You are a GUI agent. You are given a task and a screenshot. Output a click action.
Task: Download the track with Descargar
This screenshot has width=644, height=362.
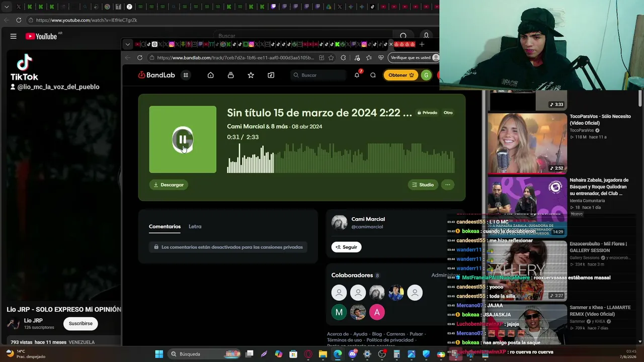coord(169,185)
